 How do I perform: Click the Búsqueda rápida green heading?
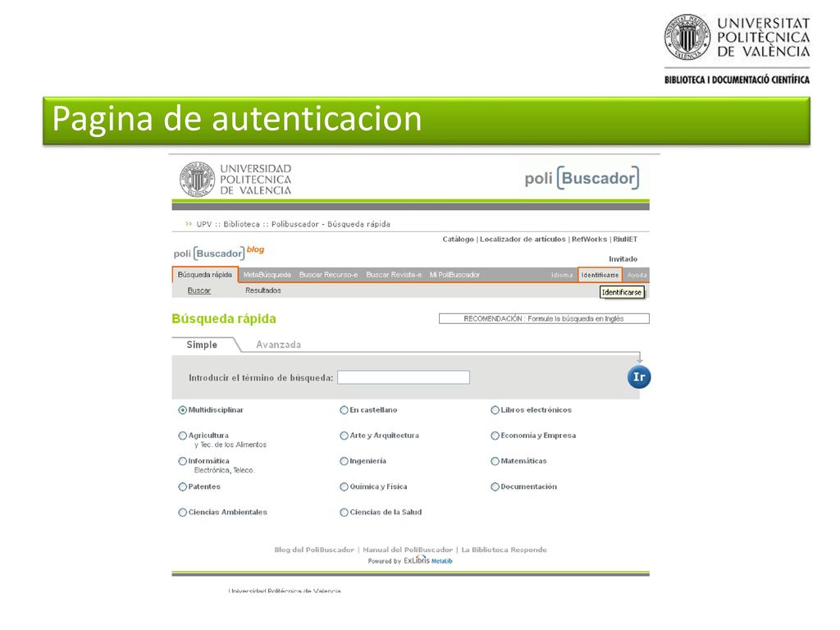pos(224,319)
